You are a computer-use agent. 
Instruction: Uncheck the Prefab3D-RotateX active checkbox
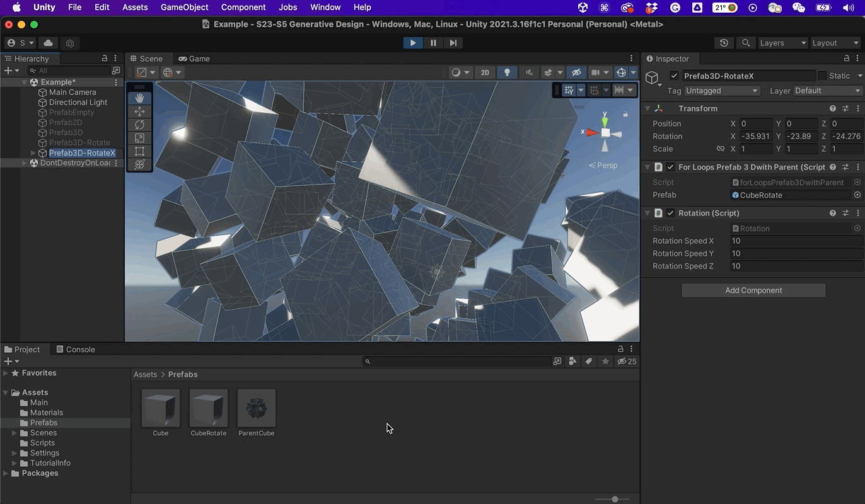(x=675, y=76)
